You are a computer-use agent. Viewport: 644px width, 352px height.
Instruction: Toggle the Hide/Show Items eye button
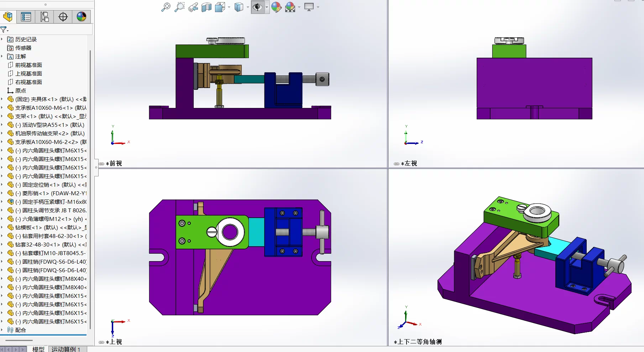click(258, 7)
